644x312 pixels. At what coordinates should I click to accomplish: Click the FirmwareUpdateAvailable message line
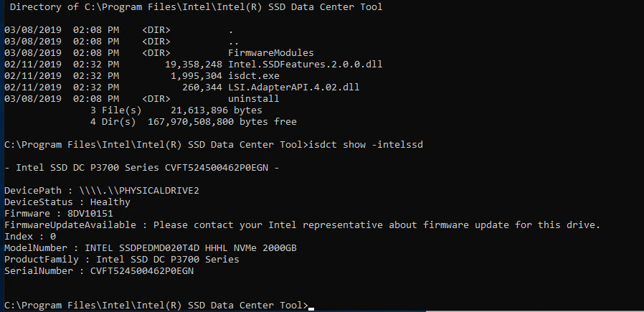(301, 225)
